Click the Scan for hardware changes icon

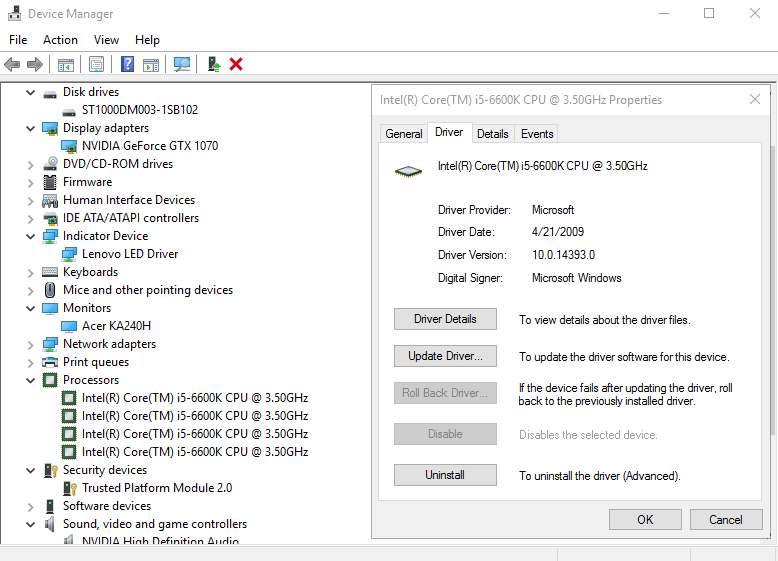[x=182, y=64]
